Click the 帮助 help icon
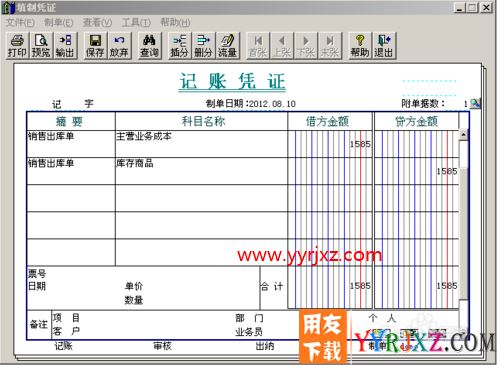 coord(360,46)
